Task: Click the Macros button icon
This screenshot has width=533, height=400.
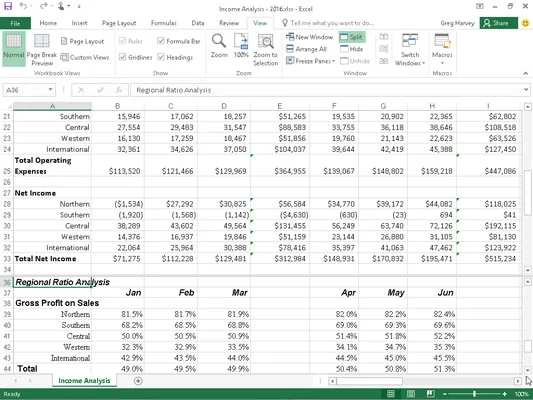Action: pyautogui.click(x=442, y=42)
